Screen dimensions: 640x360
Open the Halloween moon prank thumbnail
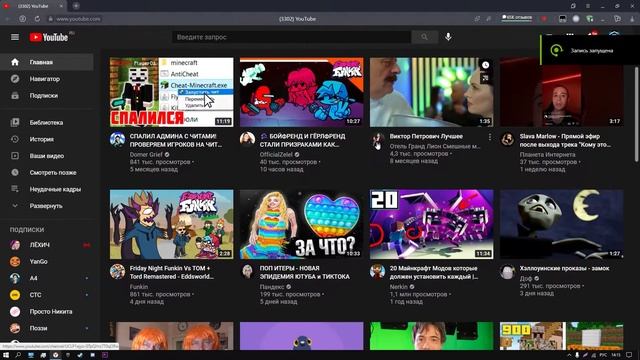[561, 224]
